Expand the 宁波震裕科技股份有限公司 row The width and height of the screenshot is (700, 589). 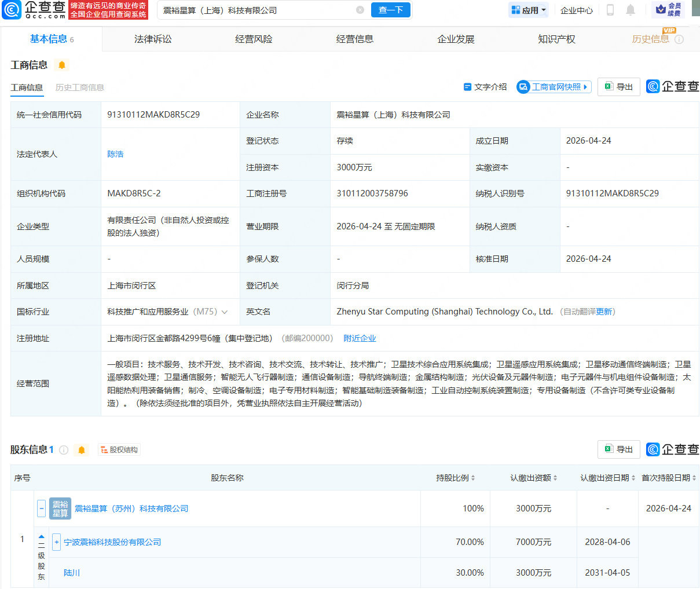[x=57, y=542]
